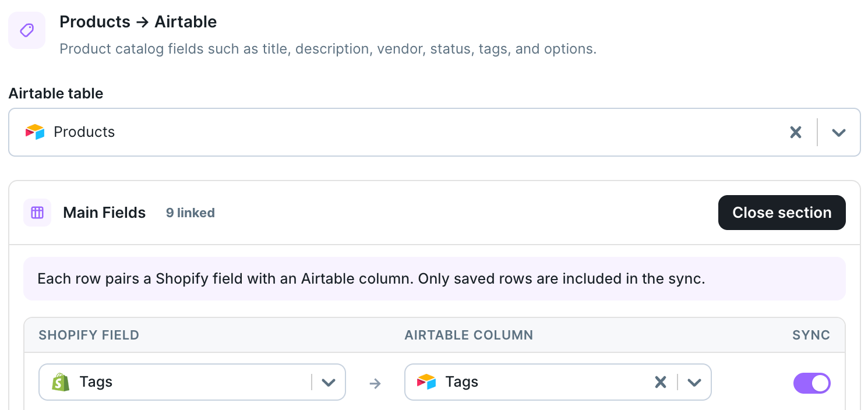Click the Close section button
The height and width of the screenshot is (410, 868).
point(782,213)
